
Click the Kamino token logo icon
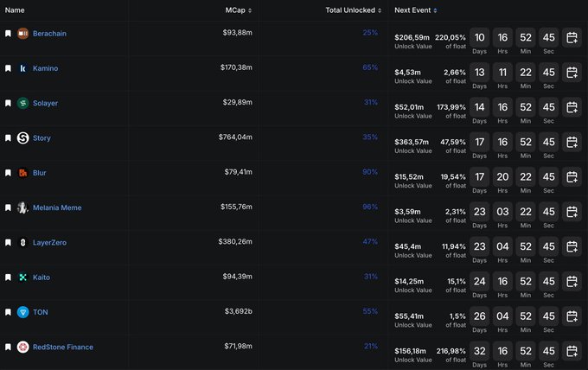pos(23,68)
